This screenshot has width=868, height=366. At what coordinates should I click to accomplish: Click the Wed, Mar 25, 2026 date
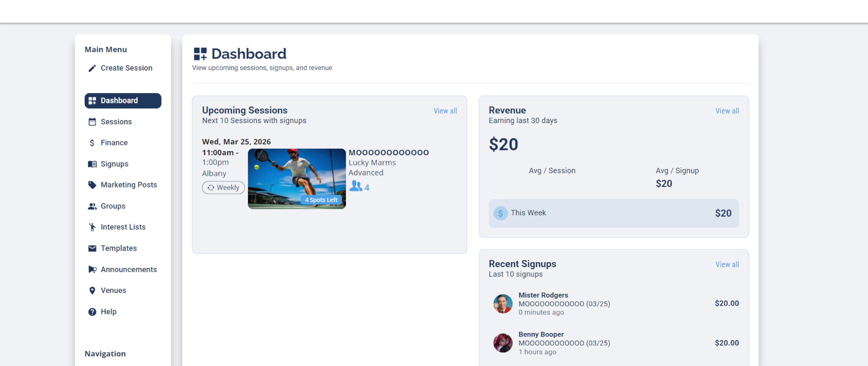[x=236, y=142]
